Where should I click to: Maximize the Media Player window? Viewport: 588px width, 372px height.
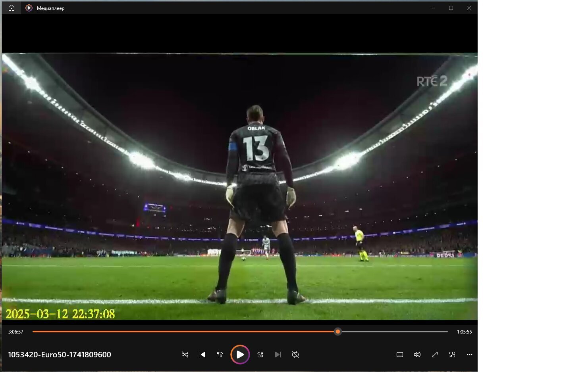coord(451,8)
